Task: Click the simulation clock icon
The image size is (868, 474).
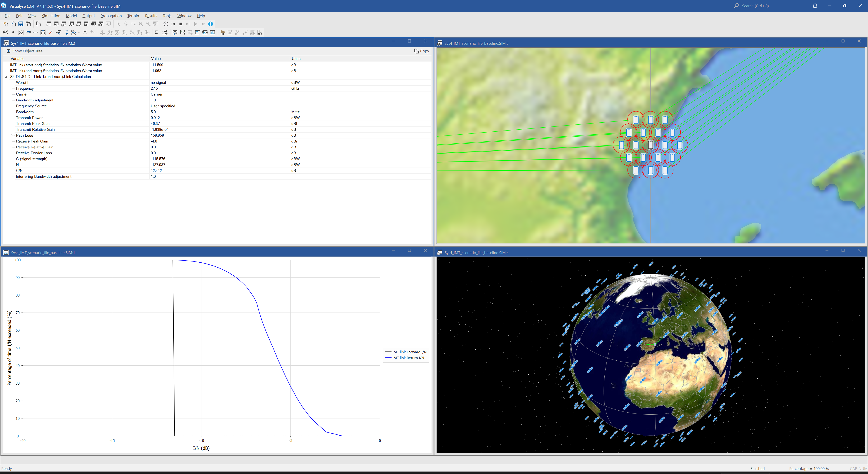Action: pyautogui.click(x=166, y=24)
